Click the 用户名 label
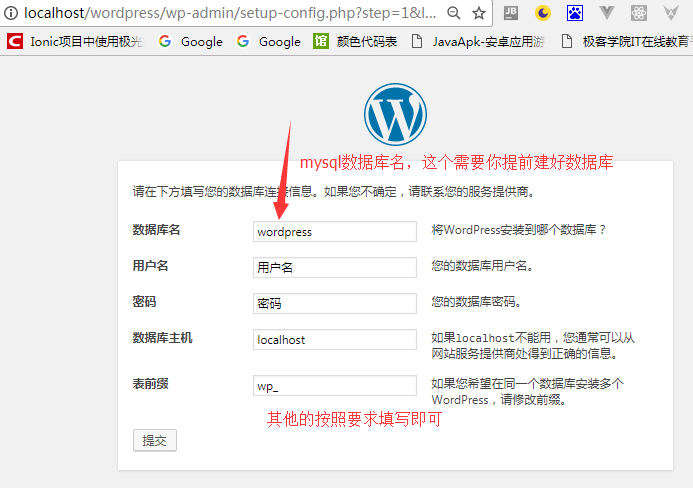693x488 pixels. [x=150, y=266]
